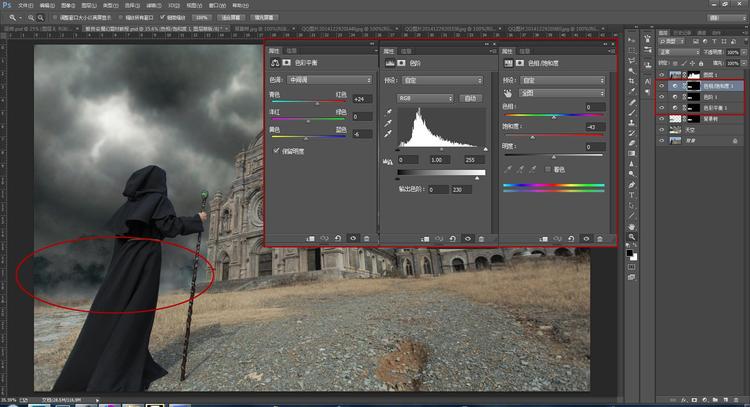Click white point eyedropper in Levels panel
The width and height of the screenshot is (750, 407).
pyautogui.click(x=388, y=134)
